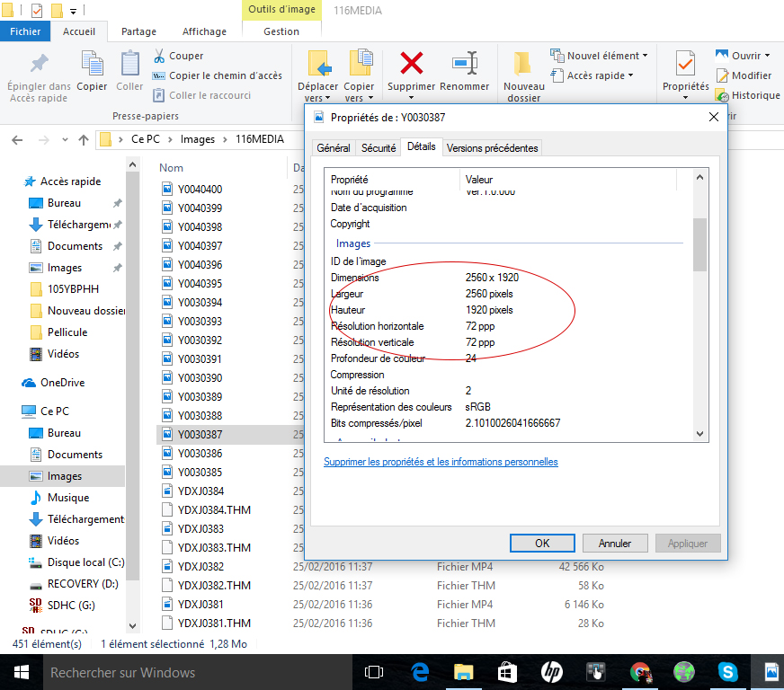Open the Versions précédentes tab

click(x=492, y=148)
